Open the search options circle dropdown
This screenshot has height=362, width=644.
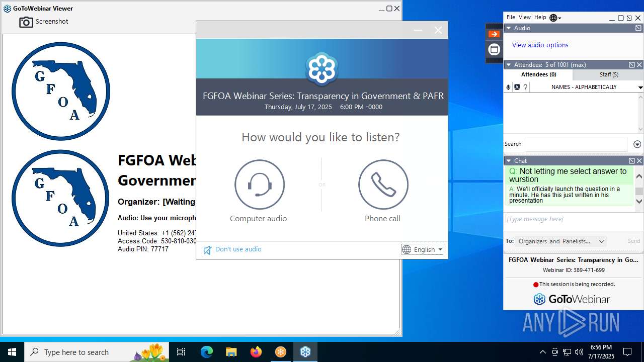click(x=637, y=144)
